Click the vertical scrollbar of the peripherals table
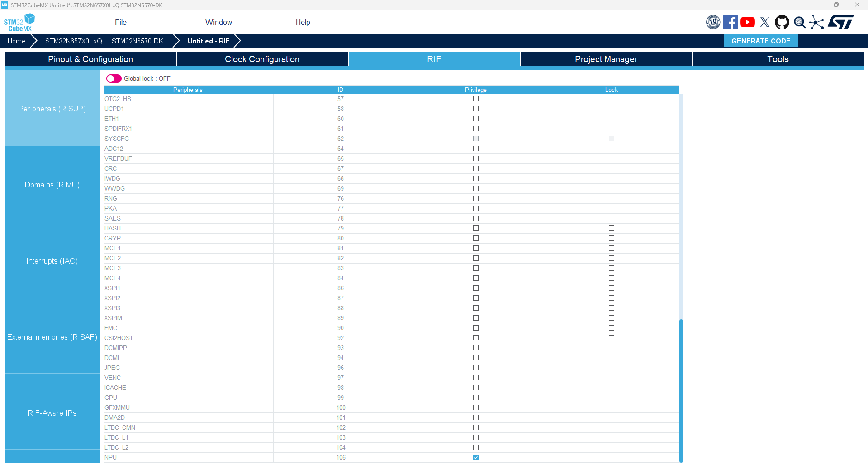868x465 pixels. click(x=681, y=391)
